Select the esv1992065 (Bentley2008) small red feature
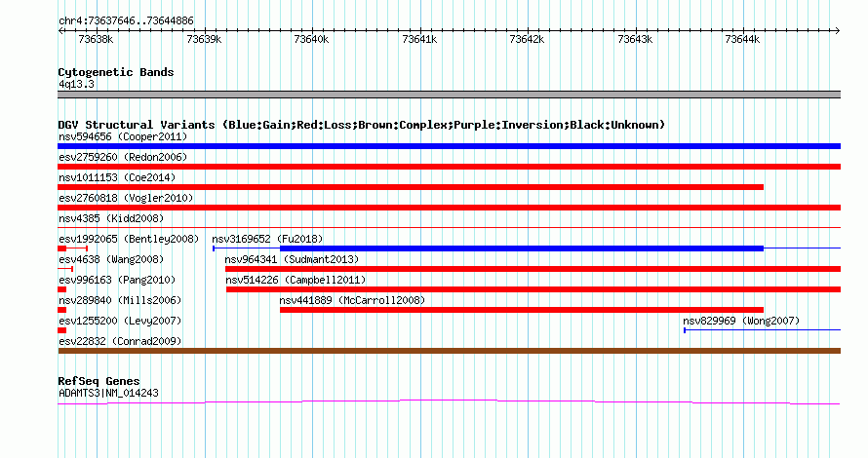868x458 pixels. pyautogui.click(x=72, y=248)
